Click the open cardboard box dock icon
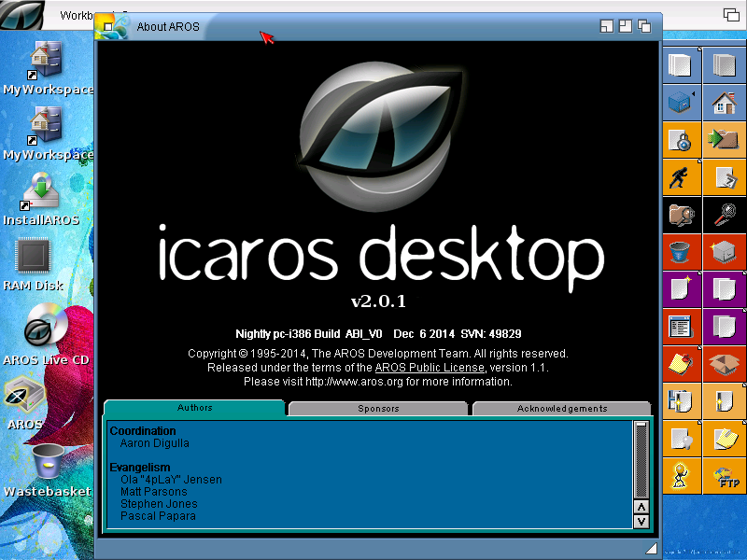Viewport: 747px width, 560px height. coord(724,363)
